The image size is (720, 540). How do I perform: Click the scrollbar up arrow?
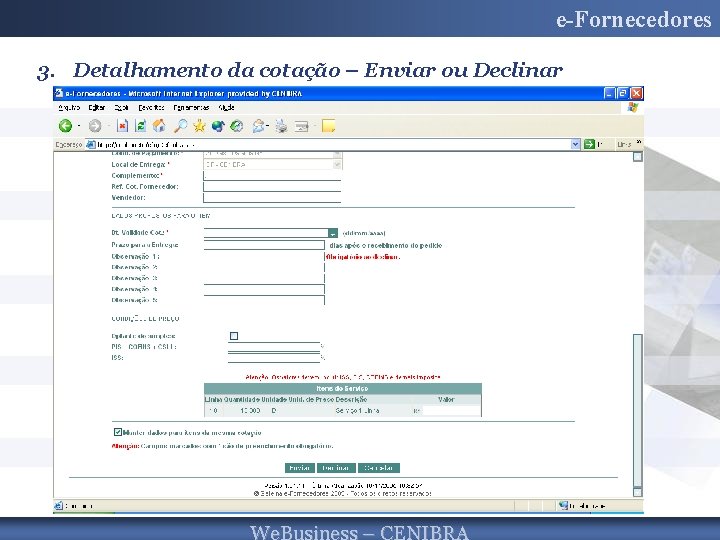637,157
